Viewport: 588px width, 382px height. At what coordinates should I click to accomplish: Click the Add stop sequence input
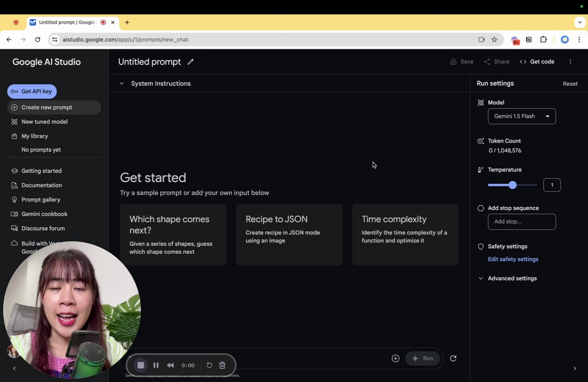pyautogui.click(x=522, y=222)
